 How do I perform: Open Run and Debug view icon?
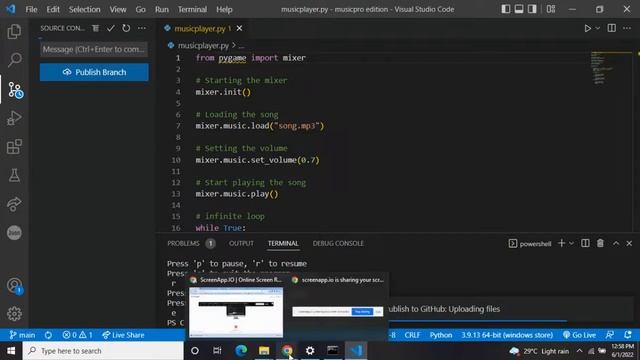click(x=14, y=118)
